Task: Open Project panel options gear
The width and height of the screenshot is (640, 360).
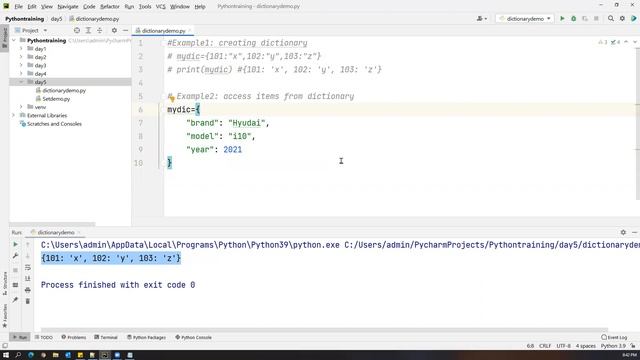Action: 114,31
